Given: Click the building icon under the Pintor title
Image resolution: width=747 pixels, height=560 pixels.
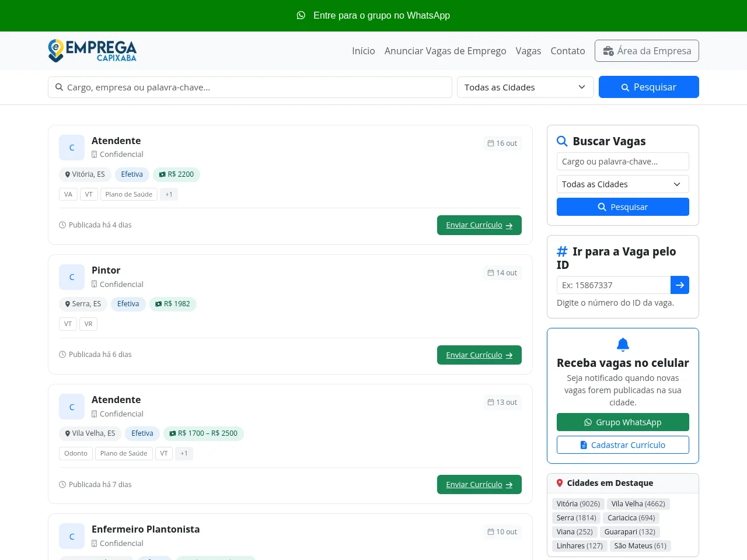Looking at the screenshot, I should [x=95, y=285].
